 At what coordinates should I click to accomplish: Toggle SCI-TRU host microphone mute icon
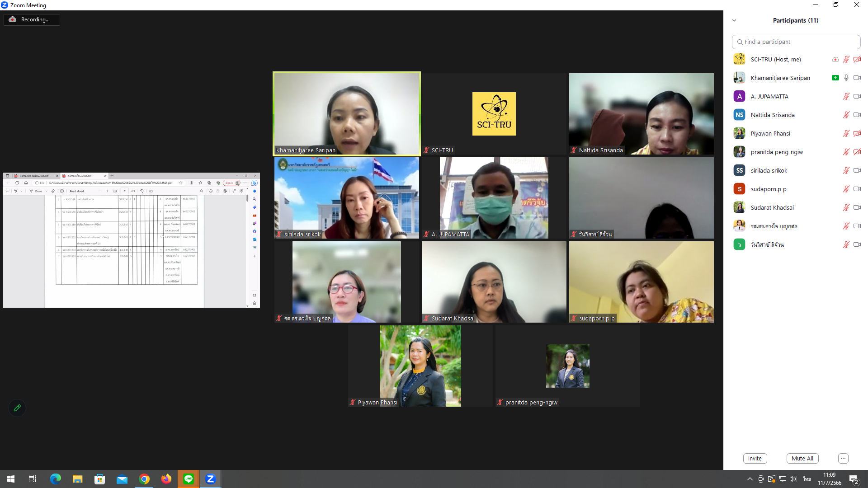(x=846, y=59)
